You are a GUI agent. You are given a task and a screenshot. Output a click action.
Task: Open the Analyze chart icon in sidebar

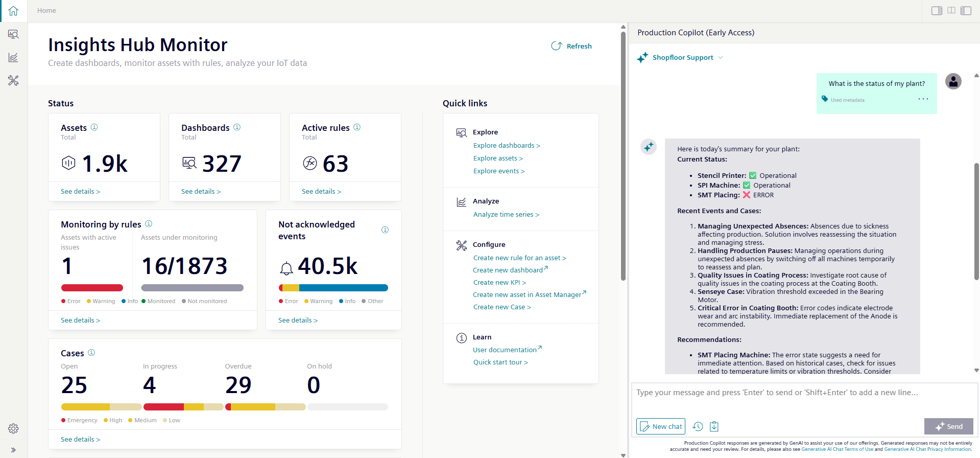pos(13,57)
